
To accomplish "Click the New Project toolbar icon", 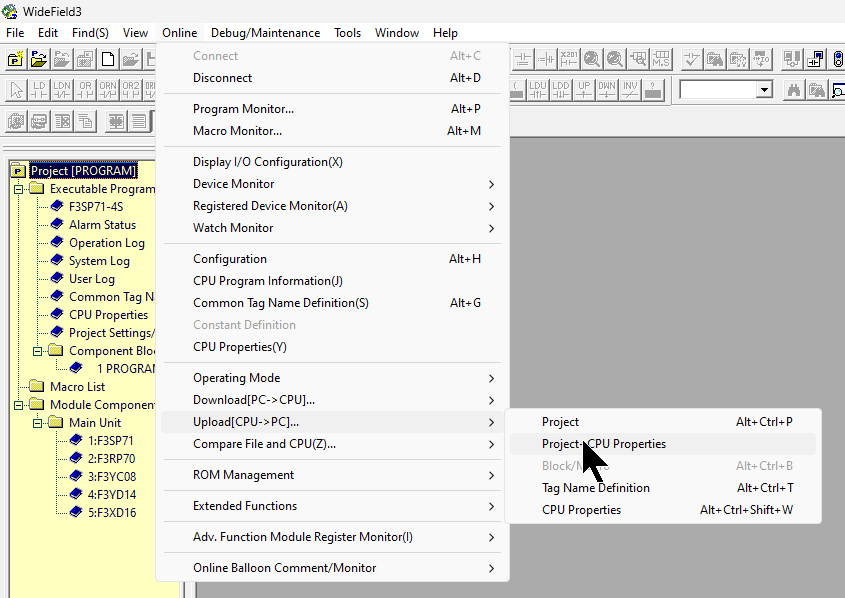I will pos(16,59).
